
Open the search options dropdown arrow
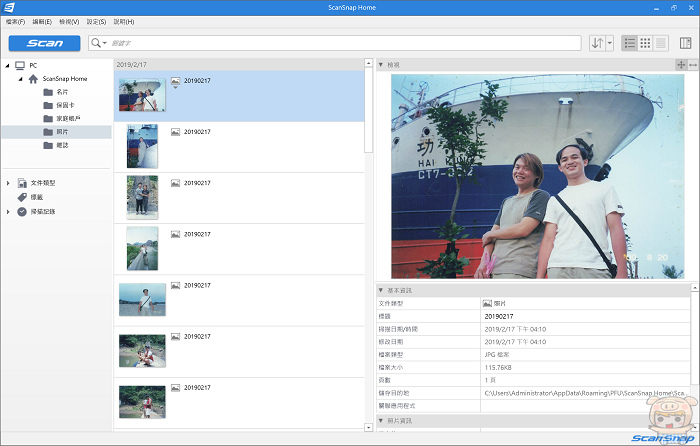coord(105,43)
